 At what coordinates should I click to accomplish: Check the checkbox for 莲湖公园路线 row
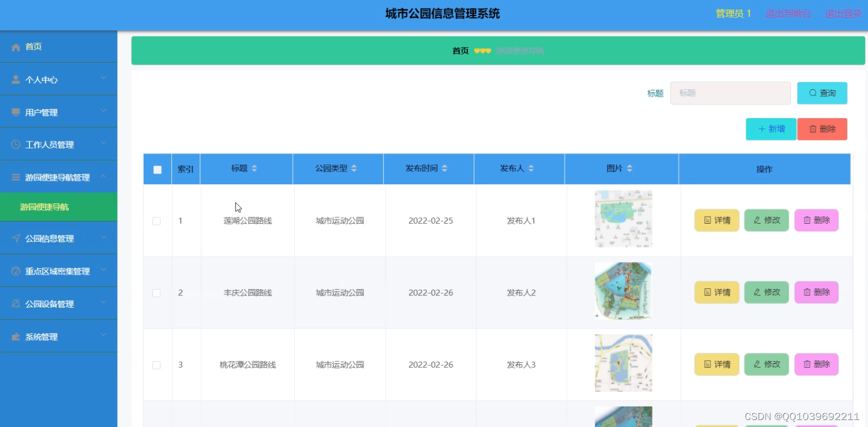click(157, 220)
